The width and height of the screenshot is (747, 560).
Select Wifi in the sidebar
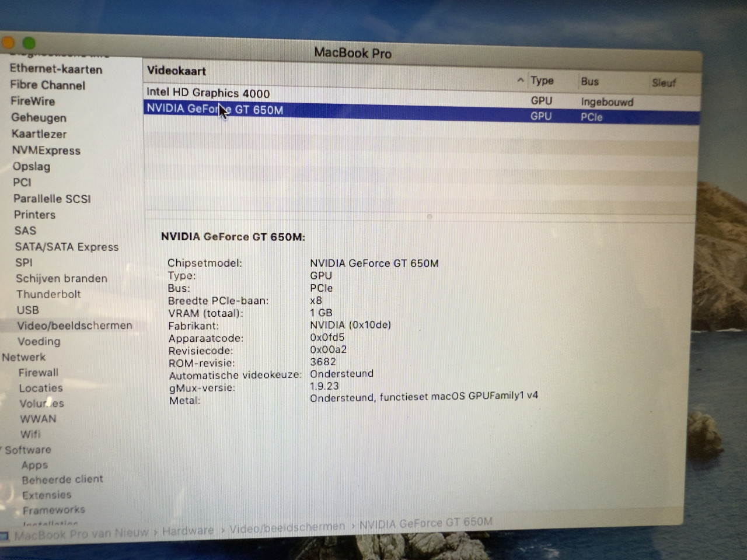click(30, 434)
